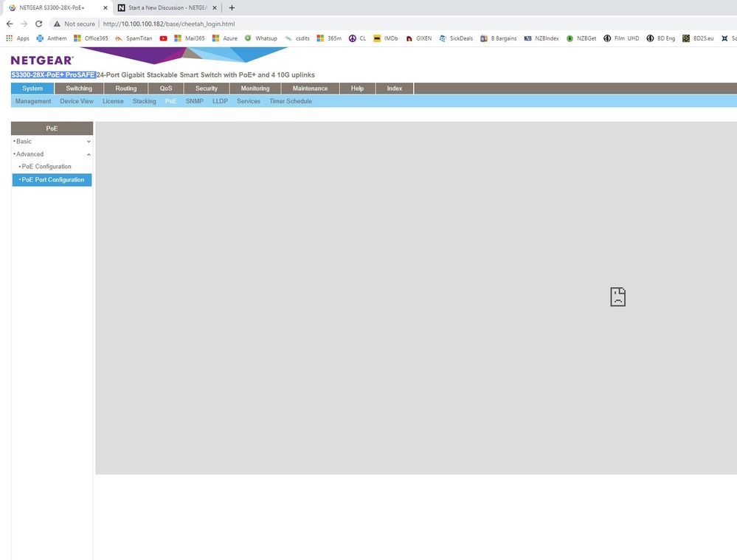The width and height of the screenshot is (737, 560).
Task: Open the Monitoring main tab
Action: click(x=255, y=89)
